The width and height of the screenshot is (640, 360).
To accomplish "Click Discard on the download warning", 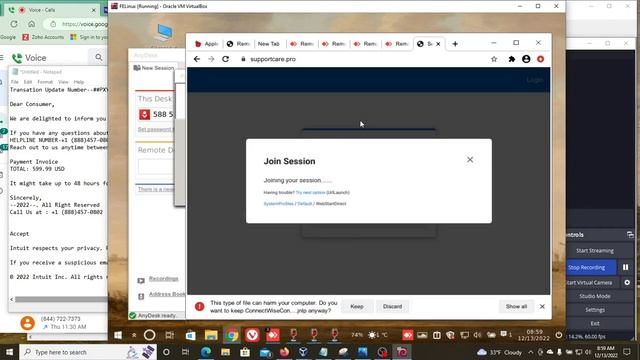I will pos(392,307).
